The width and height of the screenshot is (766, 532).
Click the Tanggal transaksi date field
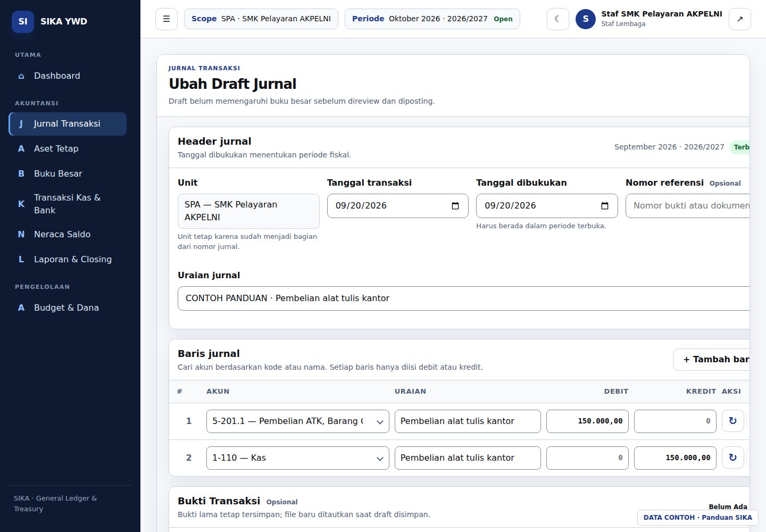(398, 206)
